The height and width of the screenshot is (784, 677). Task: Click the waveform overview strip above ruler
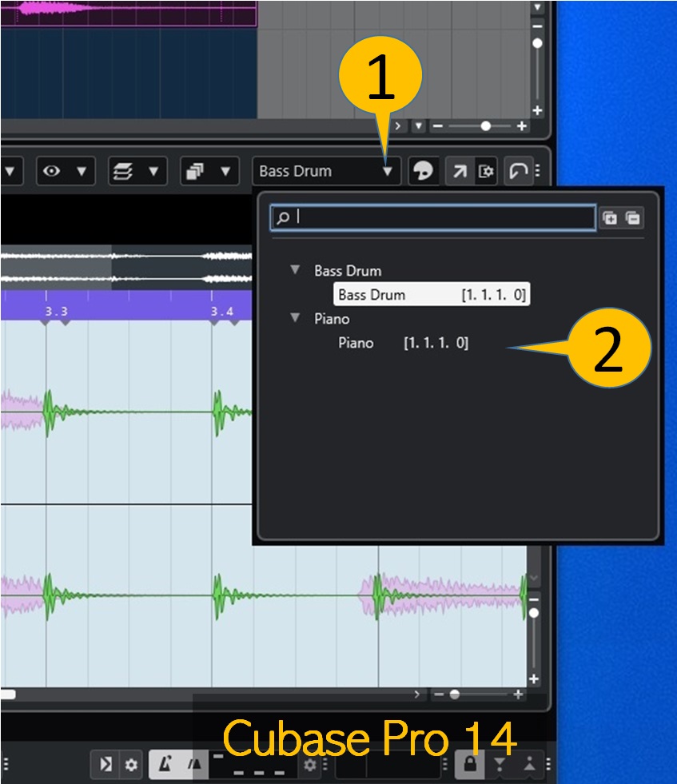[126, 267]
